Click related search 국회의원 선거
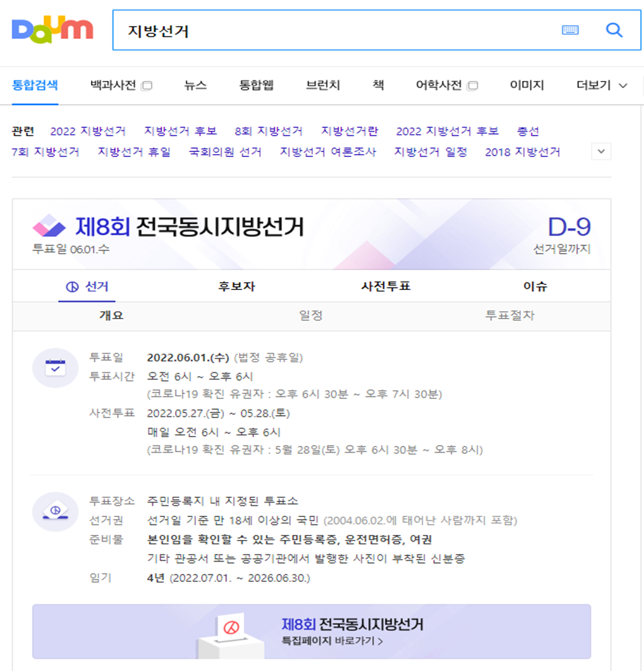644x671 pixels. (x=225, y=152)
